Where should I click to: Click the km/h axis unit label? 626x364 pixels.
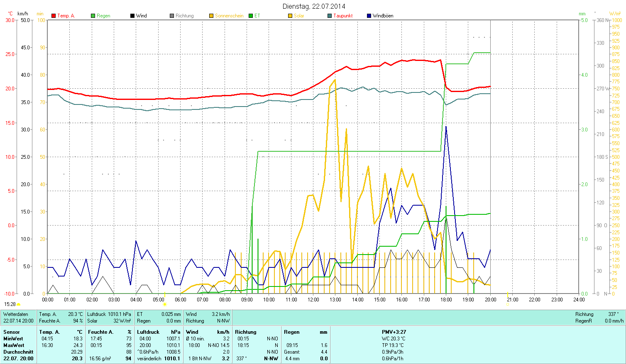pyautogui.click(x=23, y=14)
